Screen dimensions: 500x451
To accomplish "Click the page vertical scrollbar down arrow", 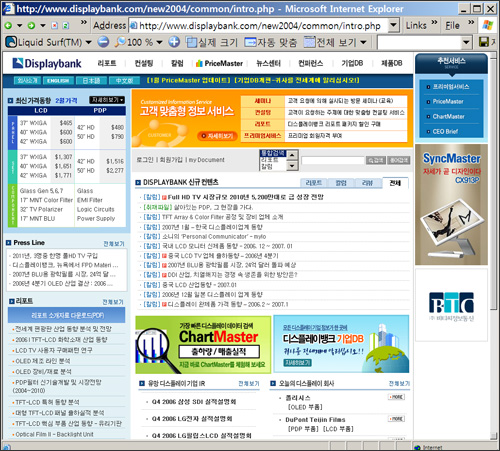I will 494,436.
